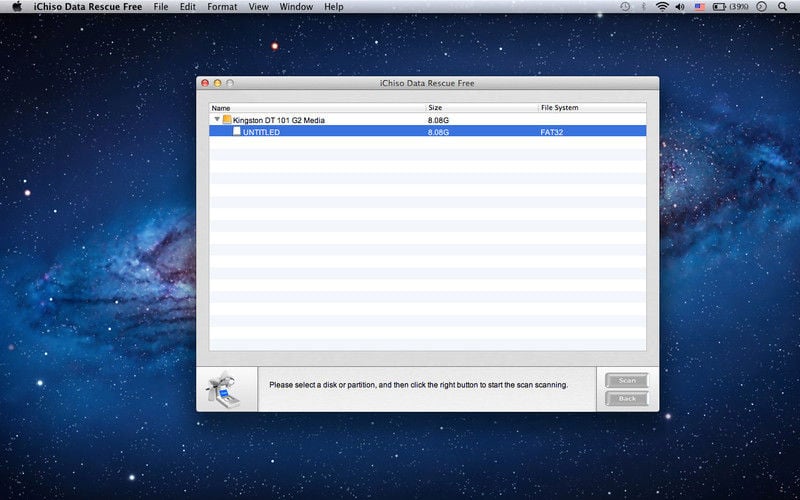Select the UNTITLED partition row
This screenshot has width=800, height=500.
click(428, 132)
